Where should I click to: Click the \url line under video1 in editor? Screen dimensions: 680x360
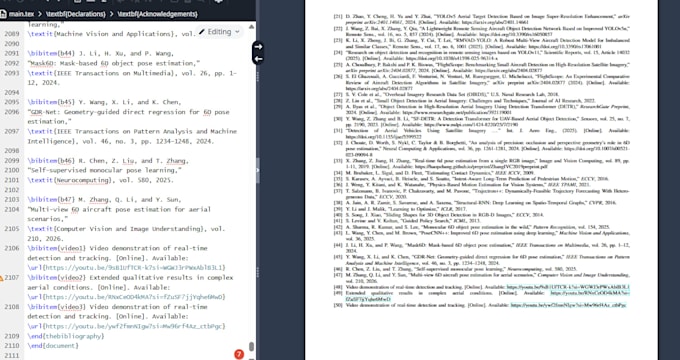pyautogui.click(x=127, y=268)
